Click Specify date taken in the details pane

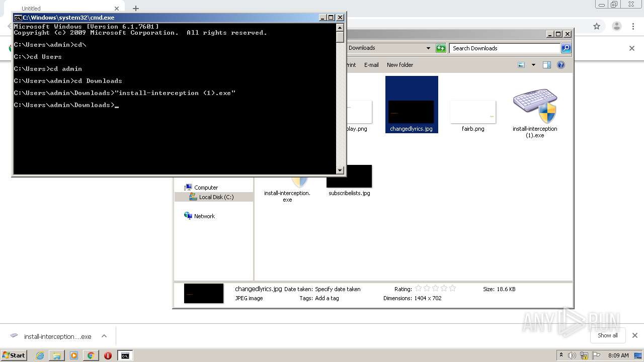[338, 289]
